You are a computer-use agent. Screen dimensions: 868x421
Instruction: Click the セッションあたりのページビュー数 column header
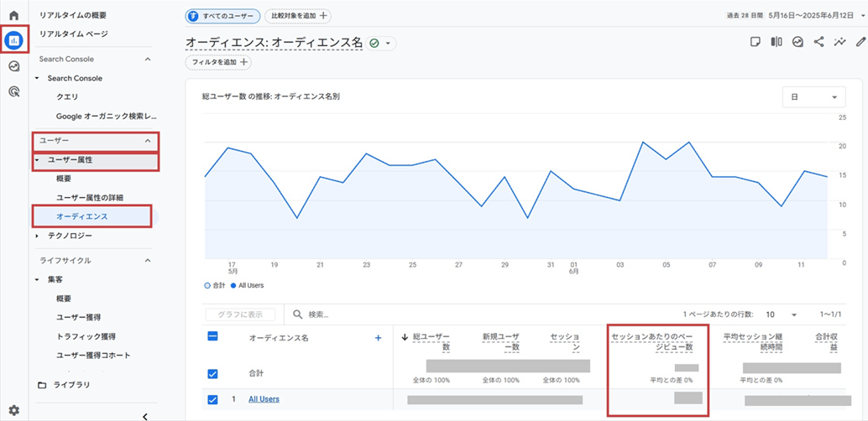pyautogui.click(x=651, y=342)
